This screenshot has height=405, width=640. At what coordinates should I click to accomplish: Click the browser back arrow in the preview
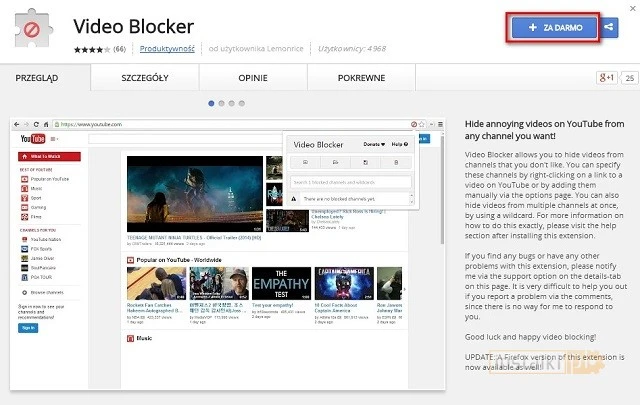(16, 124)
